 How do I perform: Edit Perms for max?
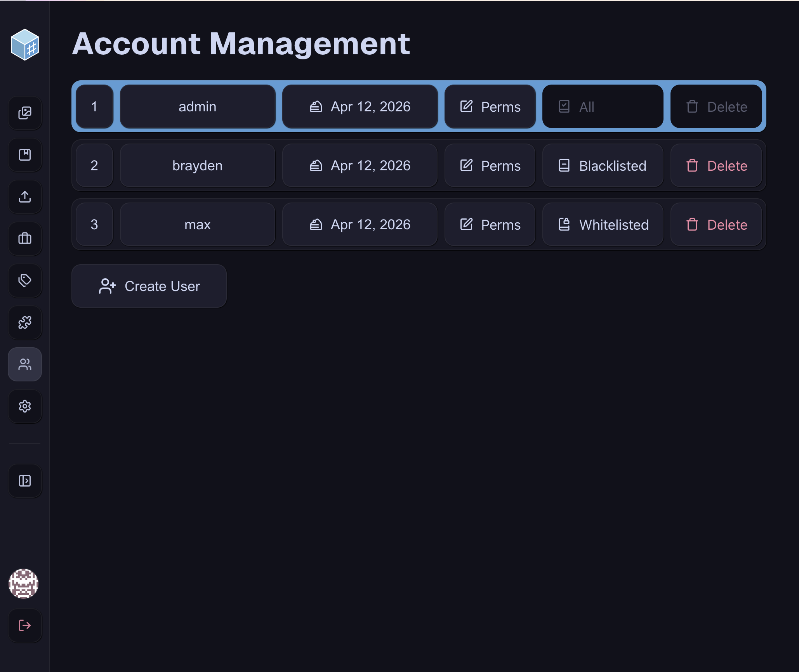tap(490, 224)
